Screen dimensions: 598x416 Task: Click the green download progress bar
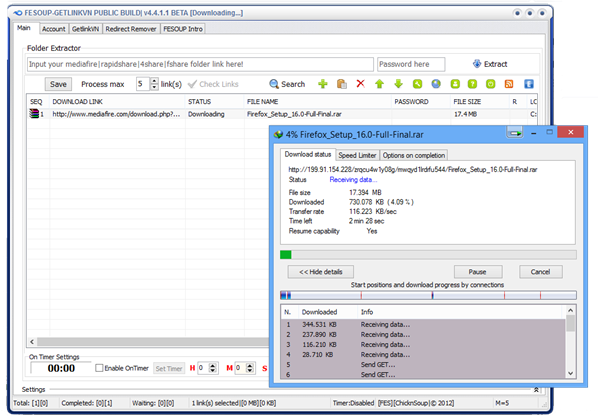(428, 255)
